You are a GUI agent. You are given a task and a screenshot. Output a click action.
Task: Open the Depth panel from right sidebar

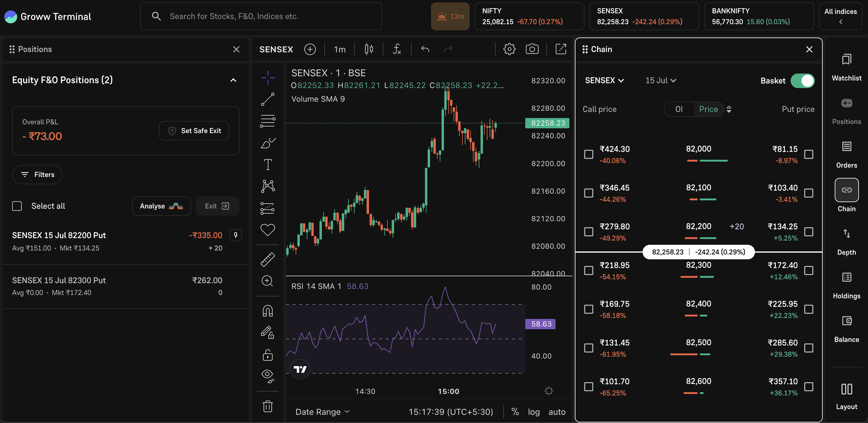847,240
